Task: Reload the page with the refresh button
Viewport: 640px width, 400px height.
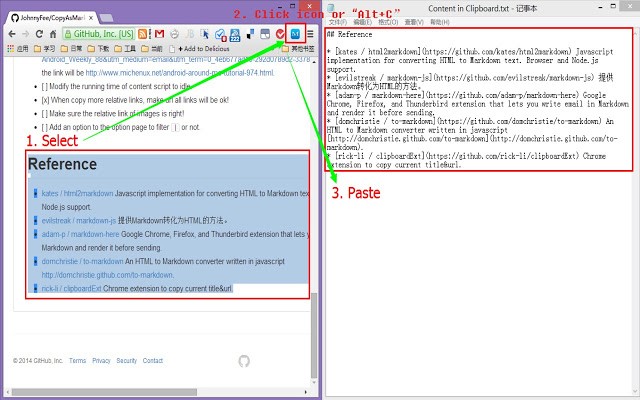Action: pos(40,33)
